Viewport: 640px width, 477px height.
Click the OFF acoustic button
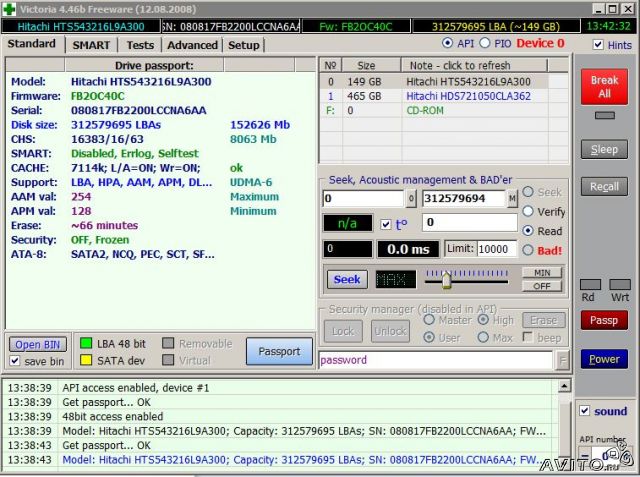pyautogui.click(x=542, y=286)
